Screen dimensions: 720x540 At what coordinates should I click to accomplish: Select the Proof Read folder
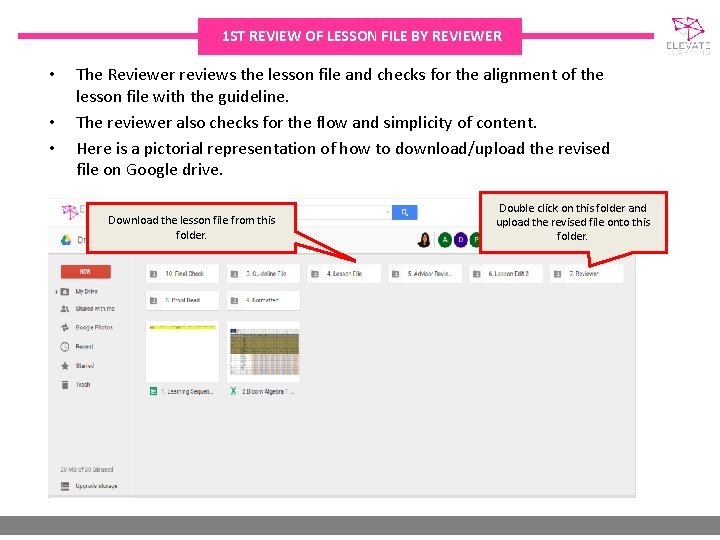[182, 300]
